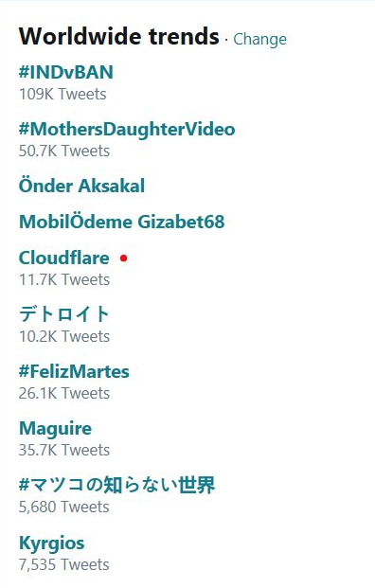Open the Kyrgios trend
This screenshot has width=375, height=588.
52,543
